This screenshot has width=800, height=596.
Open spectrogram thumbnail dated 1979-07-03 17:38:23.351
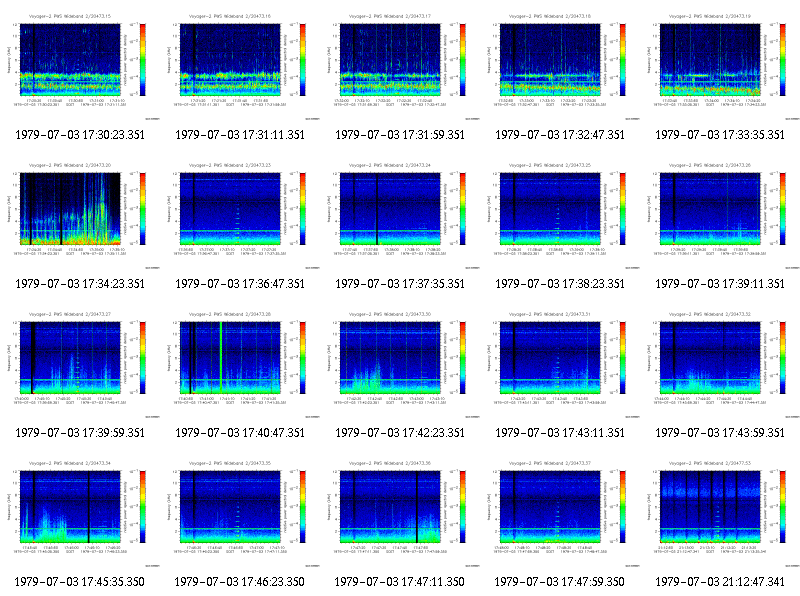tap(560, 215)
